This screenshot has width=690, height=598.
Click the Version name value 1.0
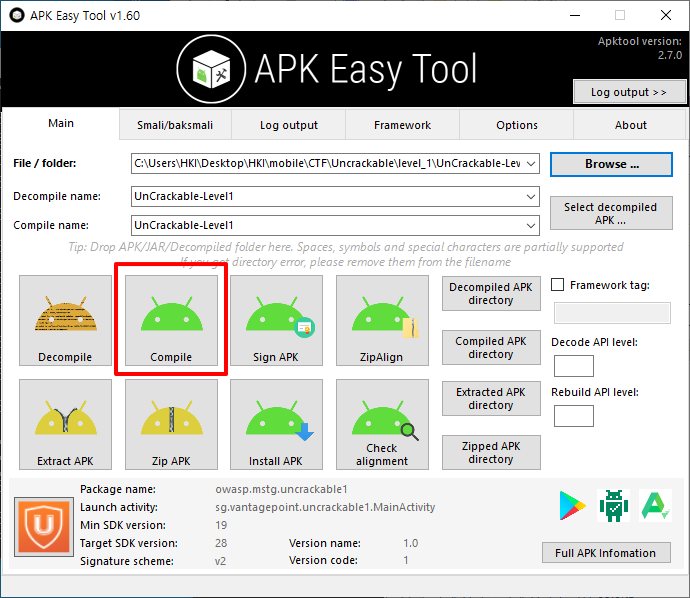pos(411,543)
